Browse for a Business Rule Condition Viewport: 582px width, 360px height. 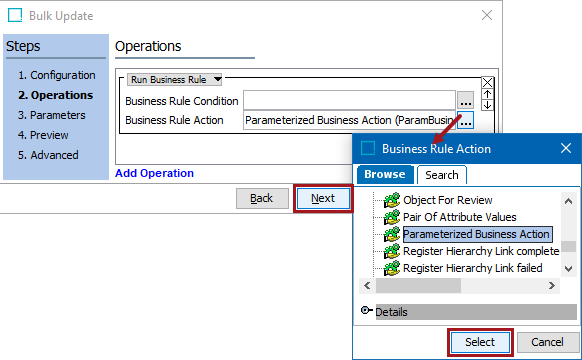[465, 101]
